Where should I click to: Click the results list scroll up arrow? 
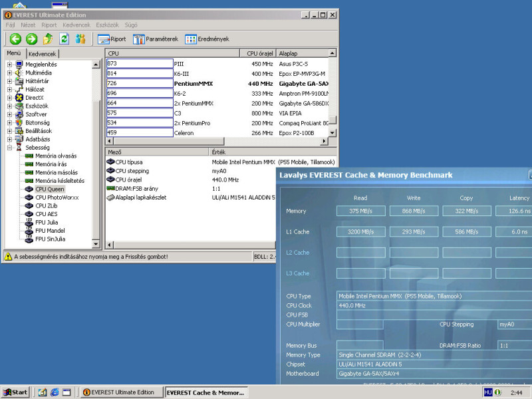point(332,53)
